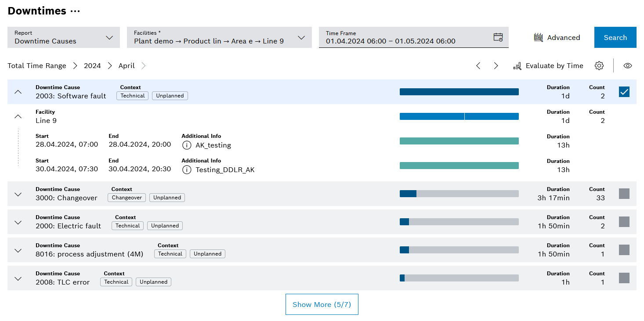The height and width of the screenshot is (321, 644).
Task: Select 2024 breadcrumb
Action: tap(92, 66)
